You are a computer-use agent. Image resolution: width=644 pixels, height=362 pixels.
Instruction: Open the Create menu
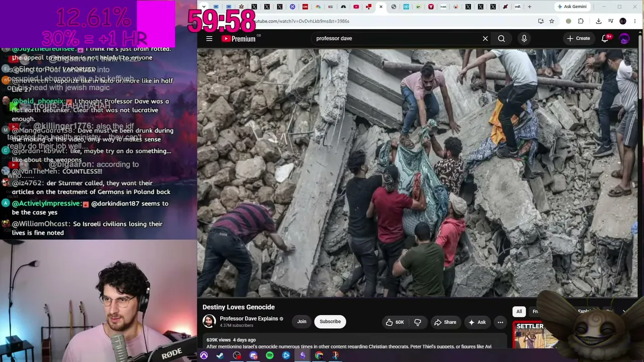pos(579,39)
